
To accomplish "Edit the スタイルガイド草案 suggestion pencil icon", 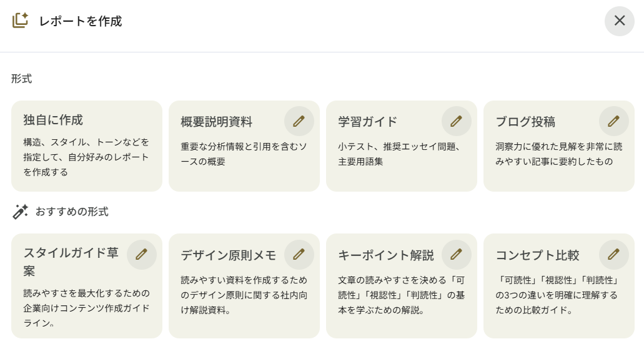I will [142, 254].
